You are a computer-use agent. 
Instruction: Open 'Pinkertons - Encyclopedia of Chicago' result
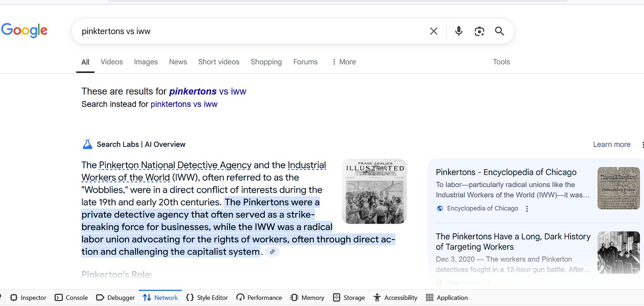[506, 172]
